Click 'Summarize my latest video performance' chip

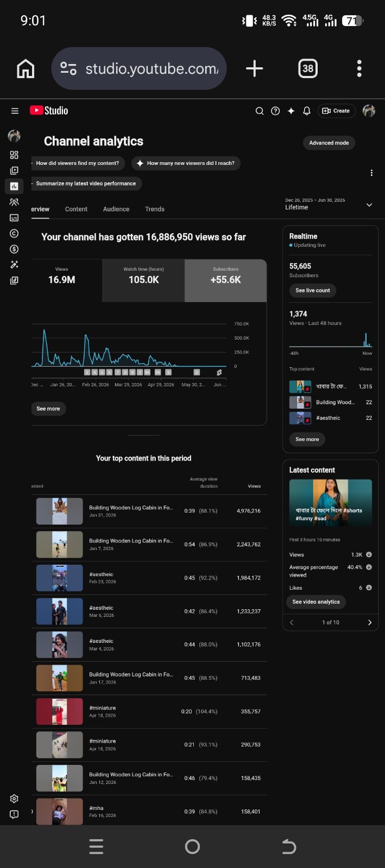[x=86, y=183]
